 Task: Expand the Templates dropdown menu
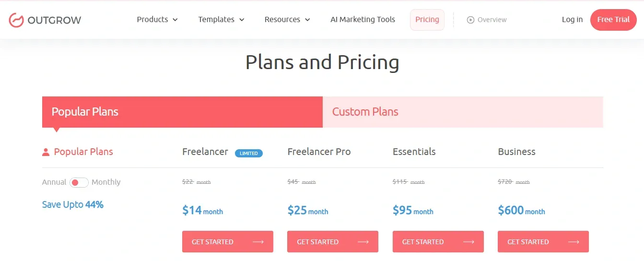coord(221,20)
